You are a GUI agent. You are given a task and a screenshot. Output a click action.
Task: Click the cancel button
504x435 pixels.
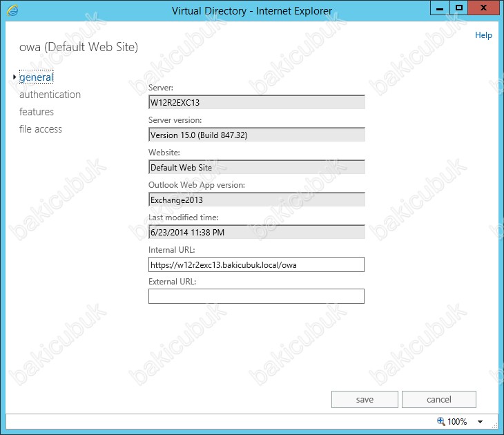click(438, 399)
